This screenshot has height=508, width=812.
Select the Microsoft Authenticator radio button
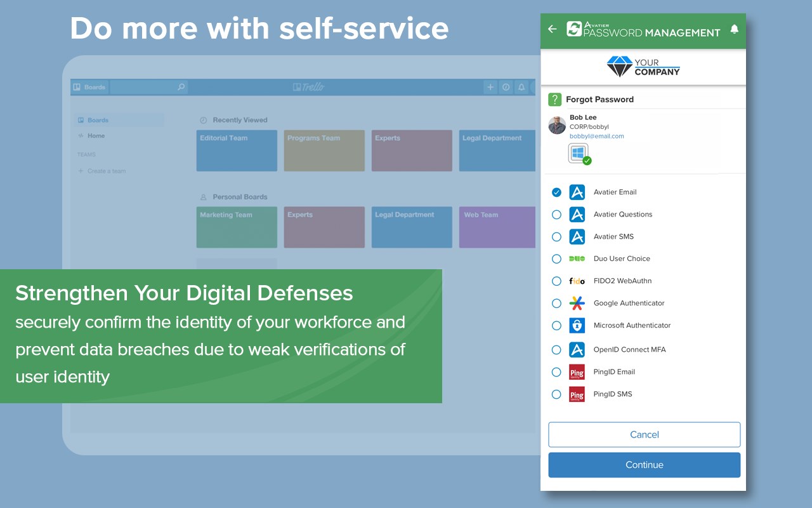[556, 326]
